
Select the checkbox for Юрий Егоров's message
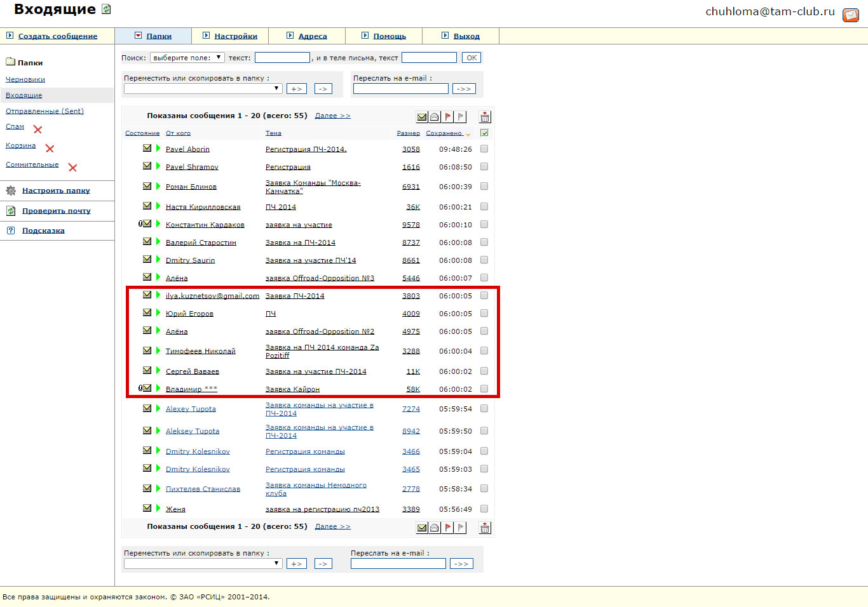coord(484,313)
